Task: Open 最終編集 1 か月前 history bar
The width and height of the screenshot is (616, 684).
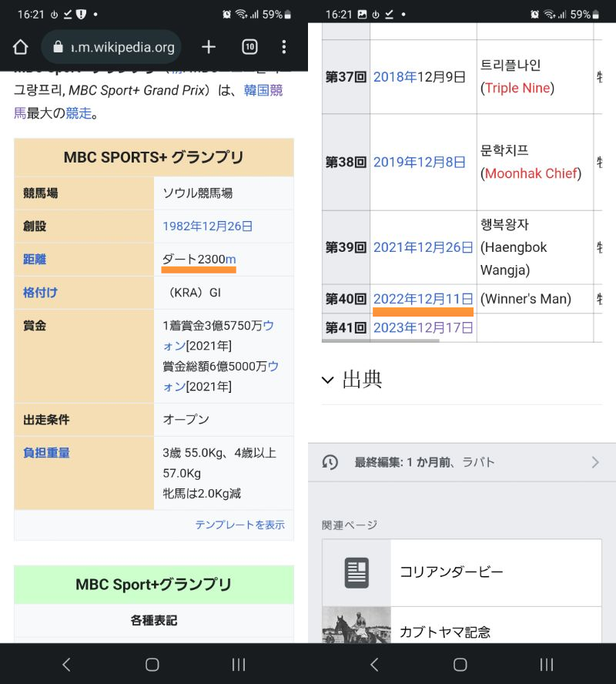Action: 462,462
